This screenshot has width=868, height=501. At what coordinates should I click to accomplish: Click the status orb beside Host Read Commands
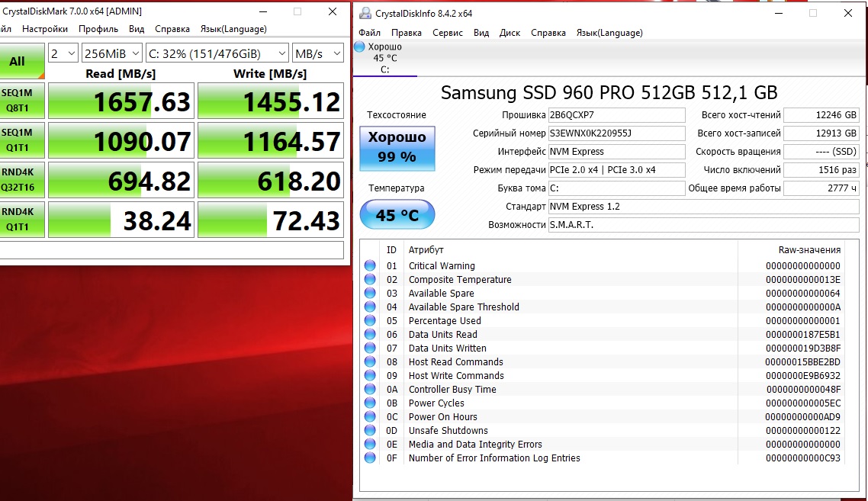tap(370, 362)
